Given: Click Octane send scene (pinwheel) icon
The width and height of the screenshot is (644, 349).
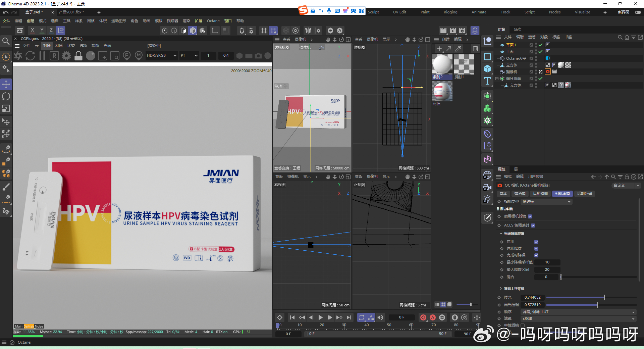Looking at the screenshot, I should coord(18,56).
